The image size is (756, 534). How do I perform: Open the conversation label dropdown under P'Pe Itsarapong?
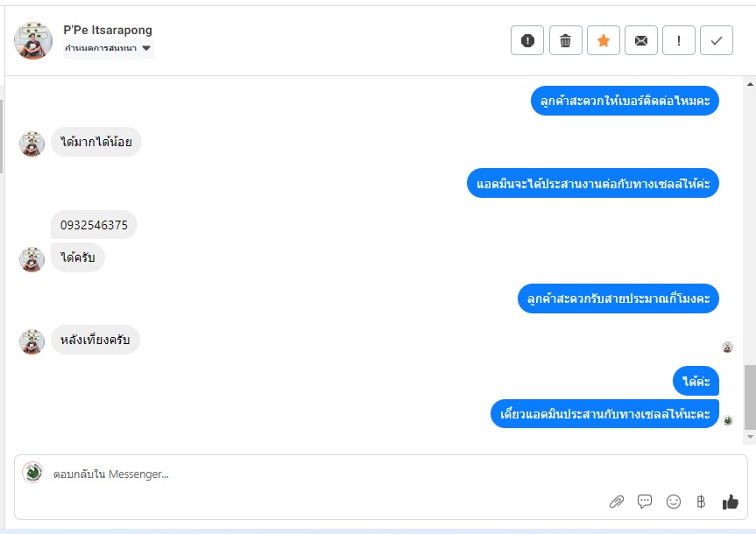tap(108, 48)
